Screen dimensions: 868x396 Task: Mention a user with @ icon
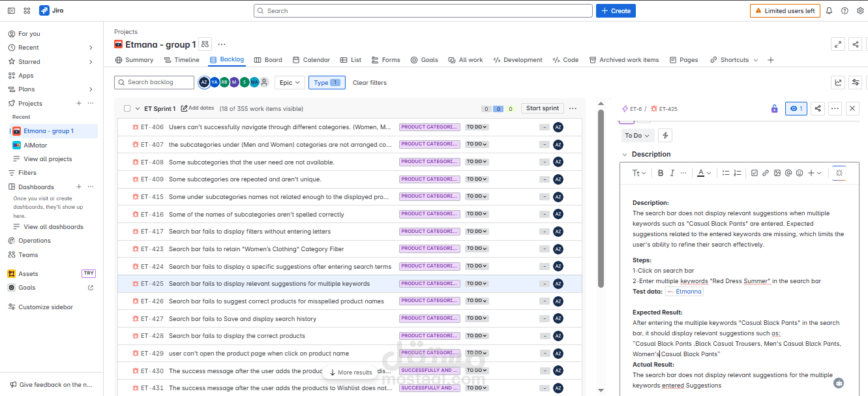[x=788, y=173]
